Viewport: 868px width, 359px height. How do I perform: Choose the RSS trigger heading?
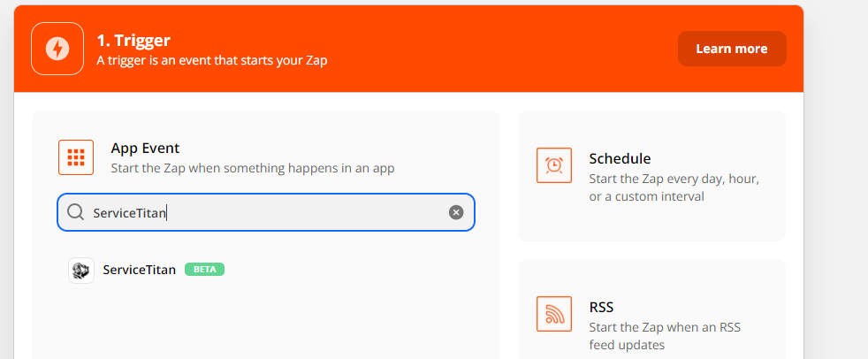tap(601, 307)
